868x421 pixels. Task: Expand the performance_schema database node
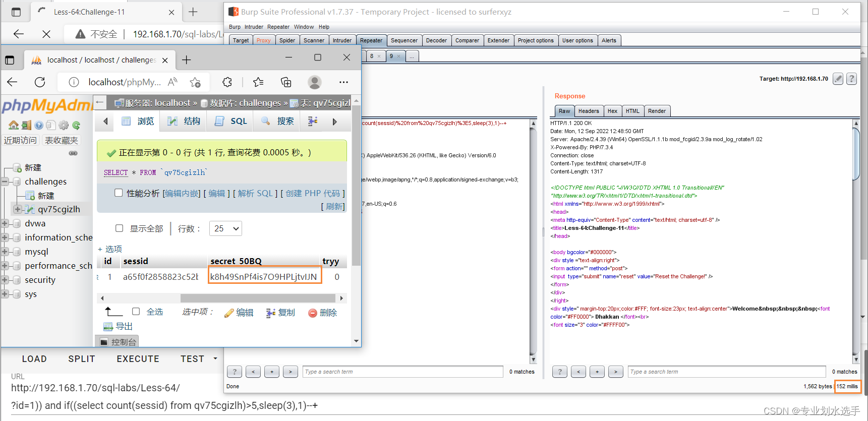point(5,266)
